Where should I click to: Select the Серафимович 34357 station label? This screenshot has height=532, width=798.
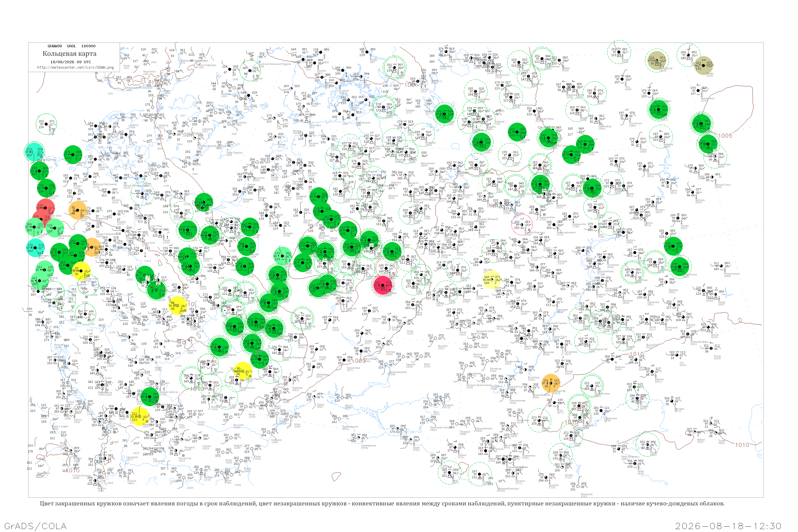[512, 362]
